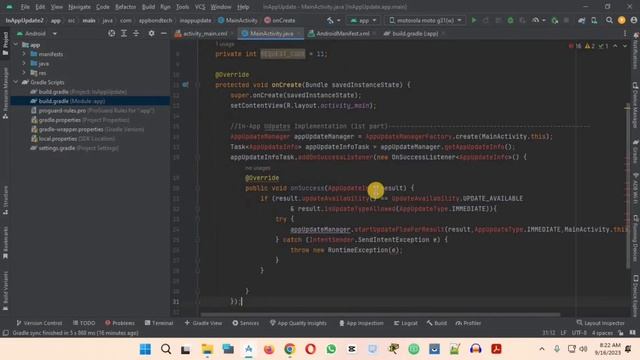The image size is (640, 360).
Task: Start debugging the app with the bug icon
Action: [x=510, y=20]
